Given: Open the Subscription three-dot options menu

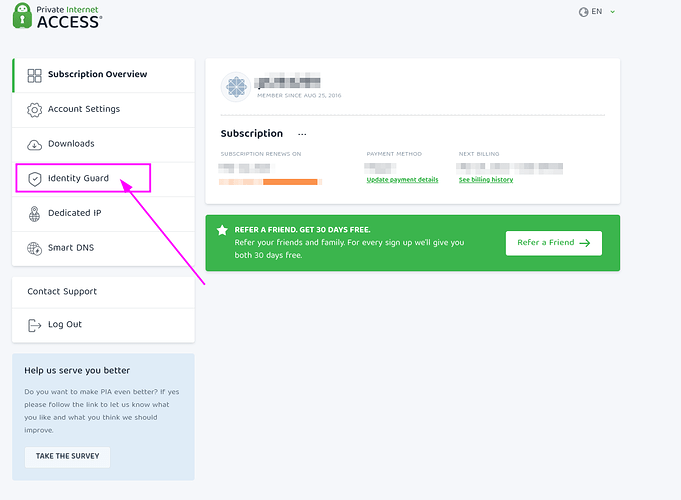Looking at the screenshot, I should pos(302,134).
